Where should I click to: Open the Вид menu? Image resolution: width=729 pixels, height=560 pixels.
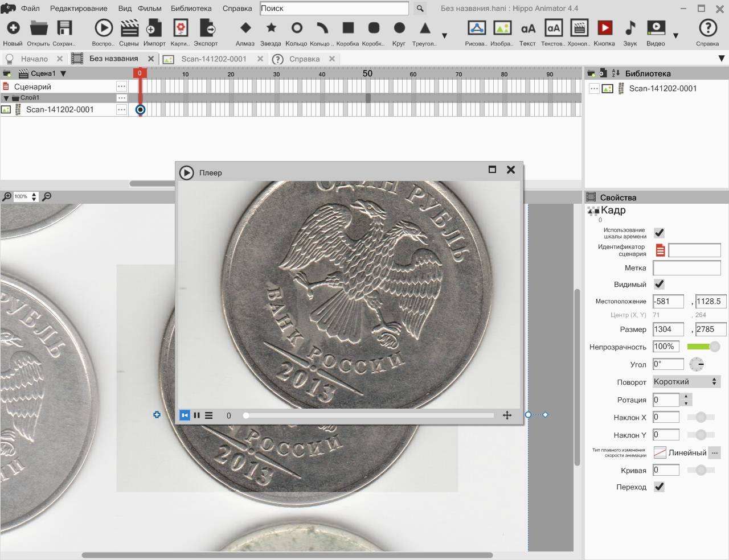(x=125, y=9)
